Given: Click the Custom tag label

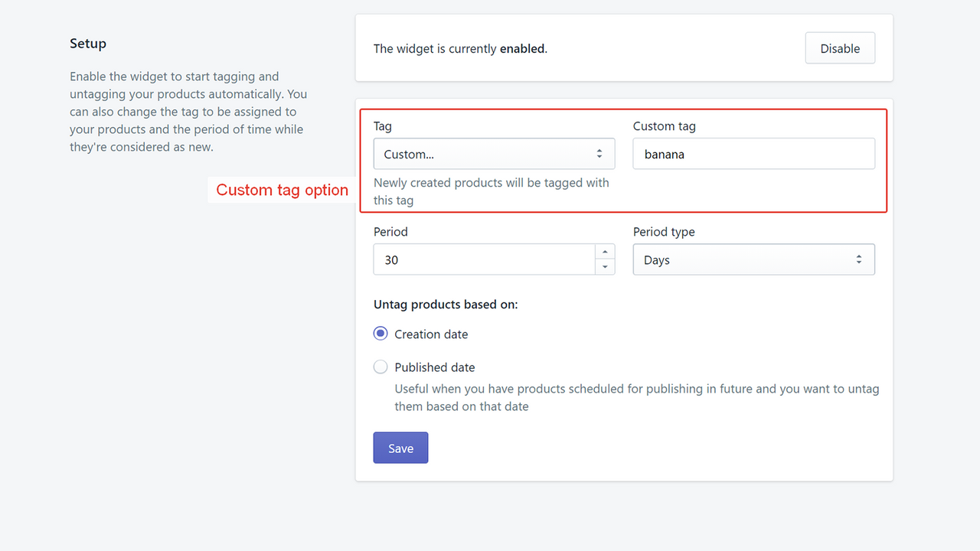Looking at the screenshot, I should pos(664,126).
